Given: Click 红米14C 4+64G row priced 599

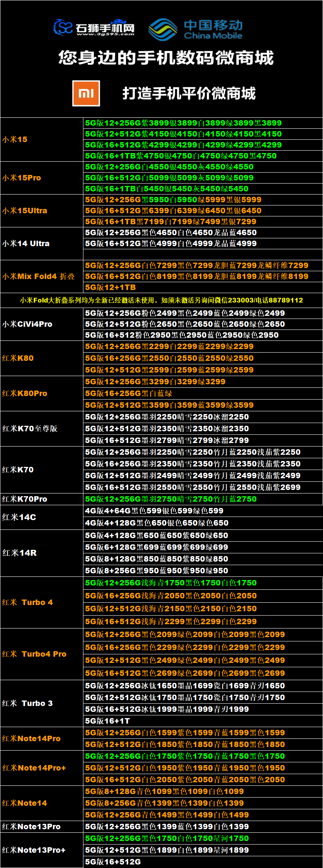Looking at the screenshot, I should 203,511.
